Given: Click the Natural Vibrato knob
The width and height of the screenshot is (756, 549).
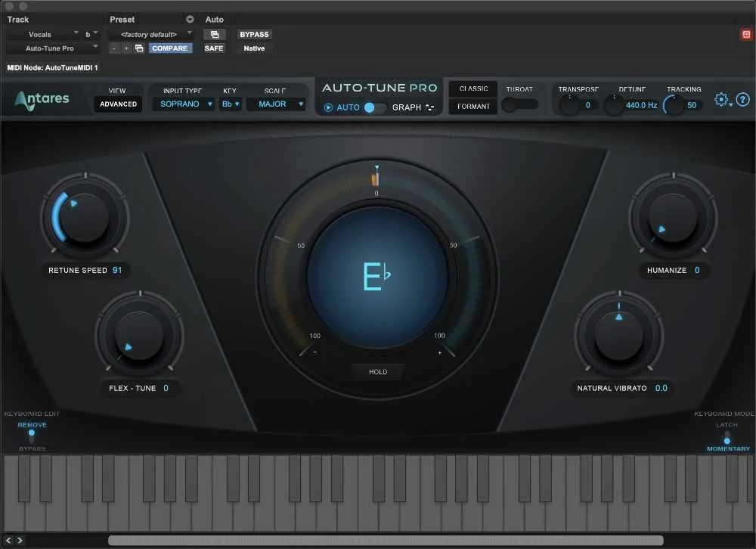Looking at the screenshot, I should pos(619,334).
